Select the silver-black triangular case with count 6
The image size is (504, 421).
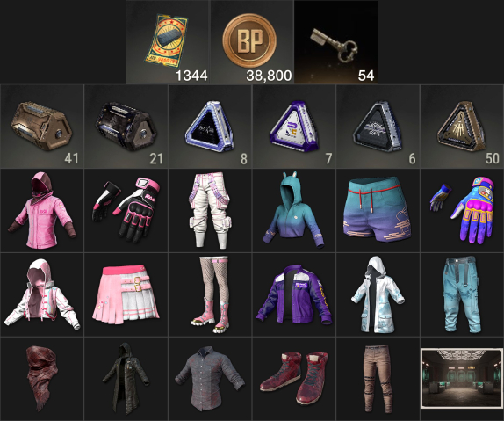point(378,127)
